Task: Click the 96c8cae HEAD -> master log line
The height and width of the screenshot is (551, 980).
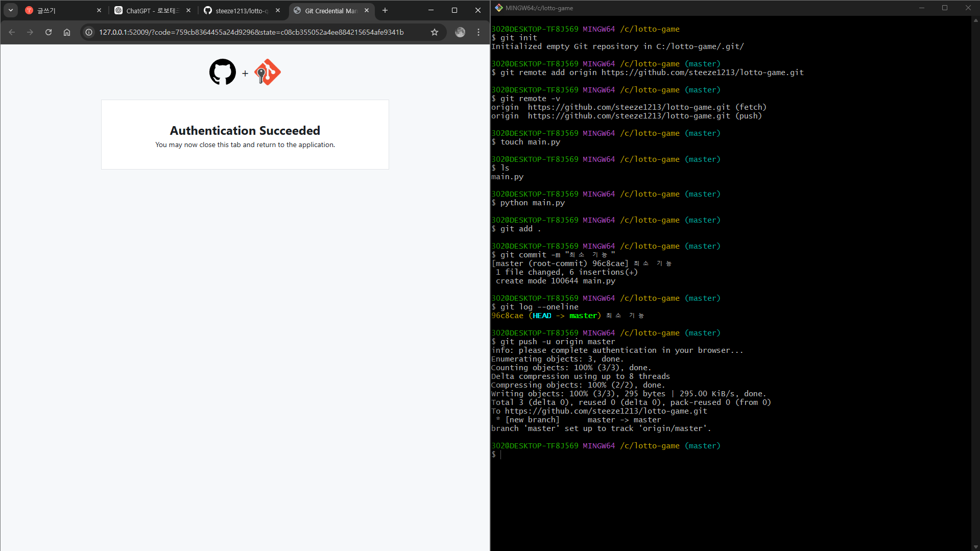Action: pos(568,316)
